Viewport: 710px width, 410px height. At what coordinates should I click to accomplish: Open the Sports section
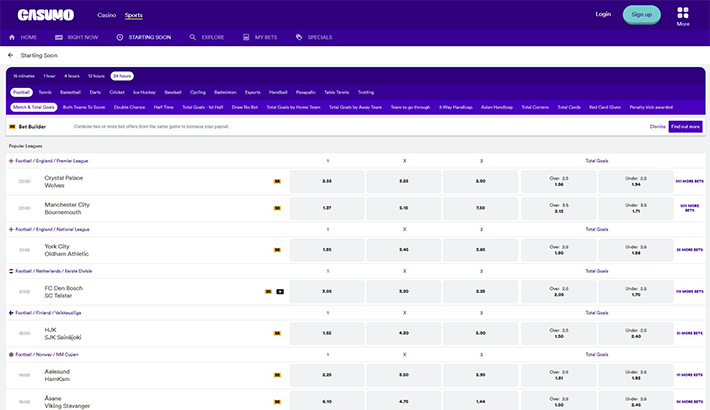134,15
